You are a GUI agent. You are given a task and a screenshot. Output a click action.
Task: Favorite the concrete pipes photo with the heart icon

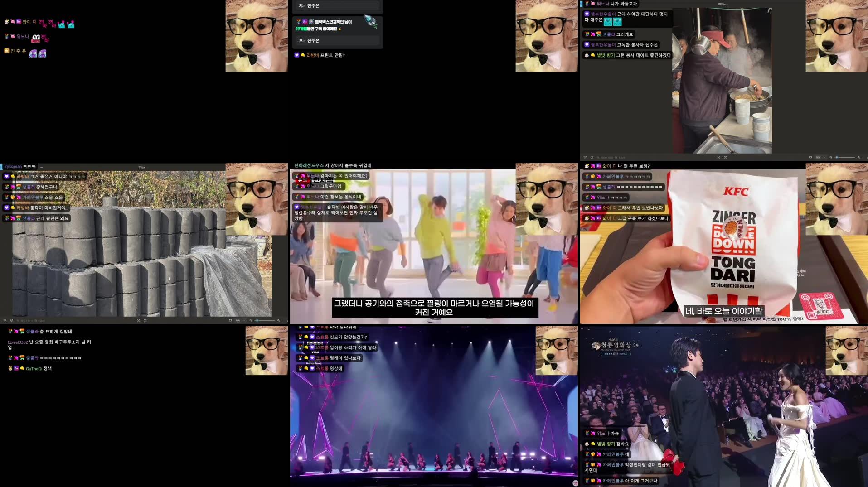5,320
